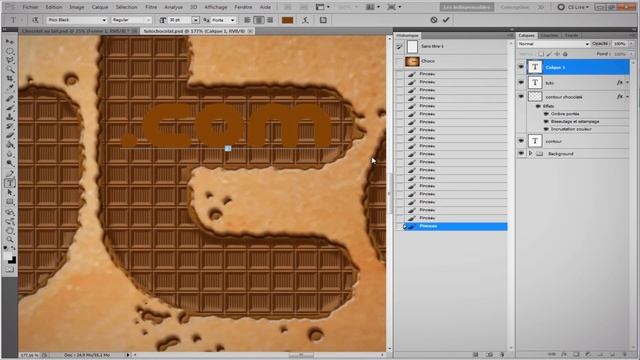This screenshot has height=360, width=640.
Task: Open the Filtre menu
Action: pyautogui.click(x=151, y=7)
